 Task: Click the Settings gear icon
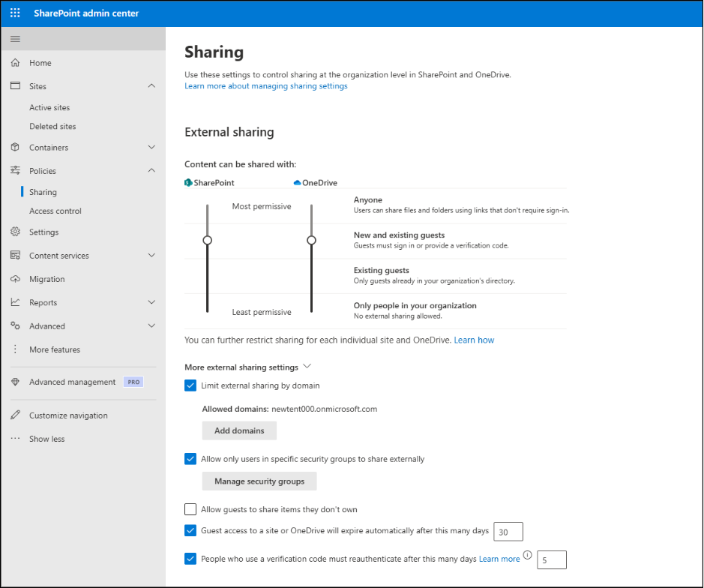coord(15,232)
